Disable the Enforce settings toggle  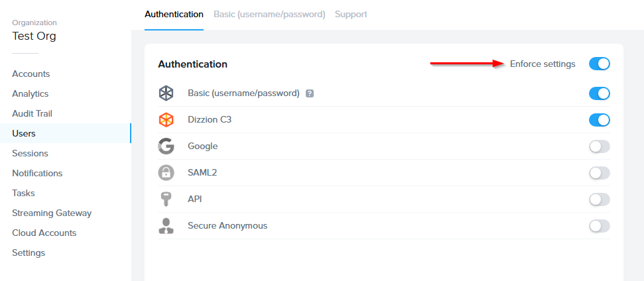(x=599, y=64)
